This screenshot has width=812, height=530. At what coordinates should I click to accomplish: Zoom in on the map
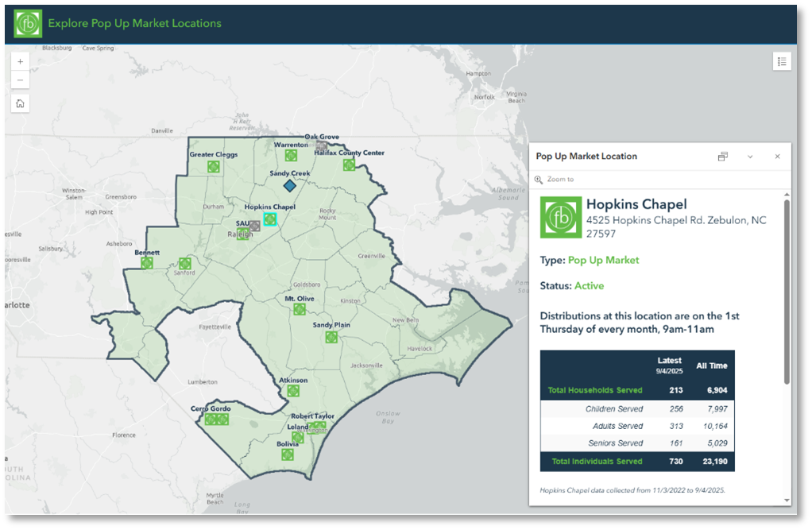(20, 61)
